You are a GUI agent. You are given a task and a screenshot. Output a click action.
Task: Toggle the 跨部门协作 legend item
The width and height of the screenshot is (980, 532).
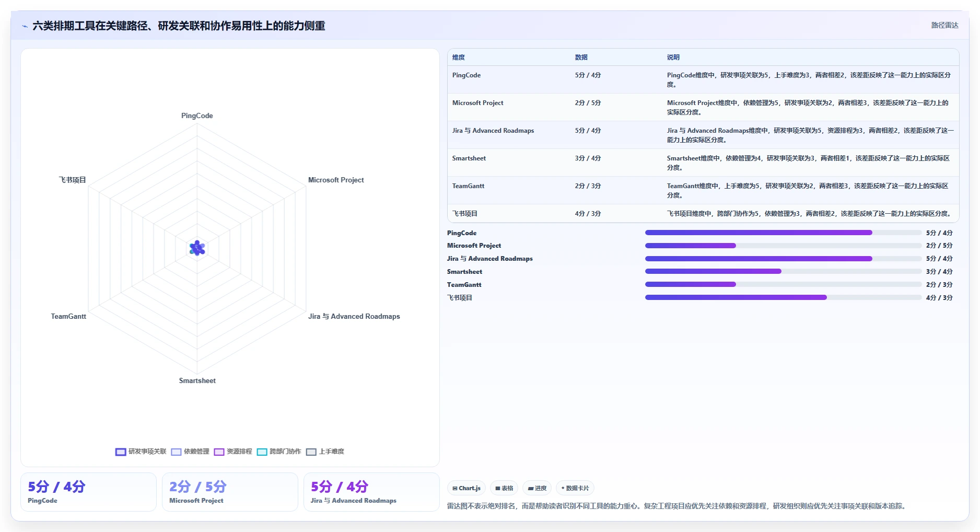[279, 452]
